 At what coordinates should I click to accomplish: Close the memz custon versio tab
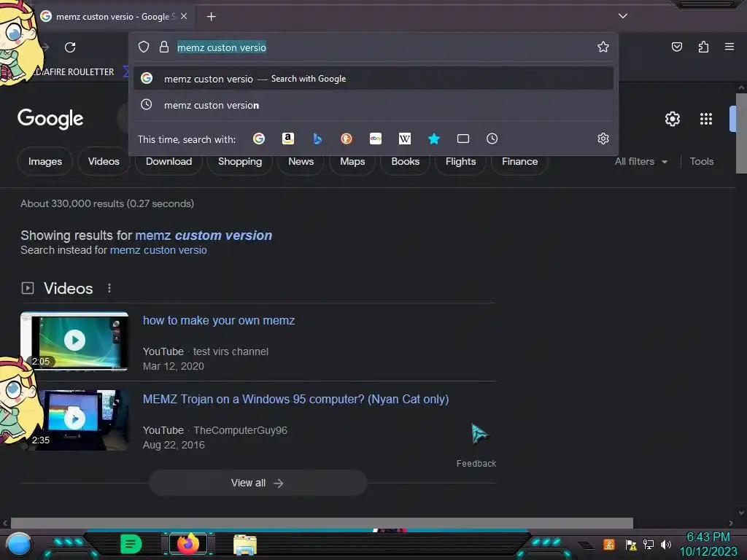tap(184, 16)
